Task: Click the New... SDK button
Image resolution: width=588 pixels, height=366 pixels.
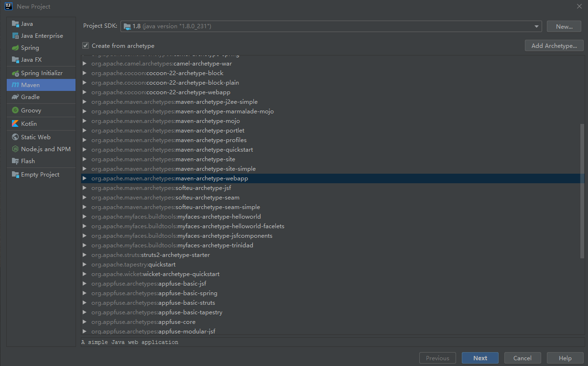Action: pos(564,26)
